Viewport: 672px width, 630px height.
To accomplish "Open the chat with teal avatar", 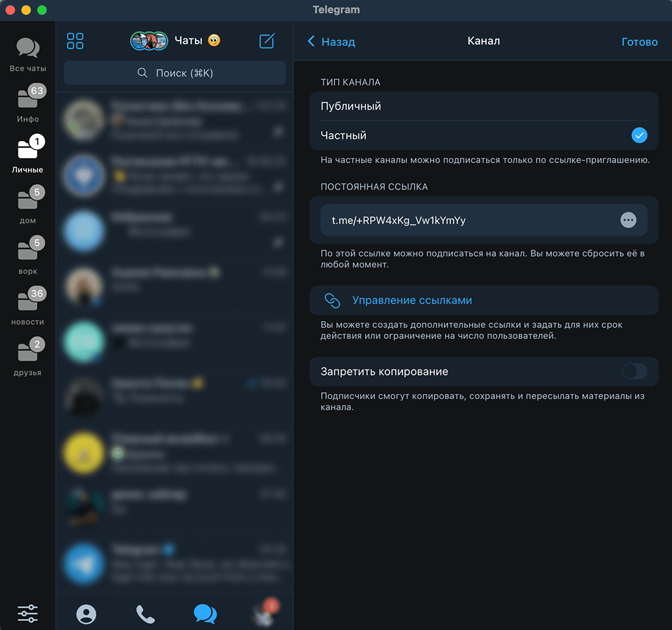I will (175, 342).
